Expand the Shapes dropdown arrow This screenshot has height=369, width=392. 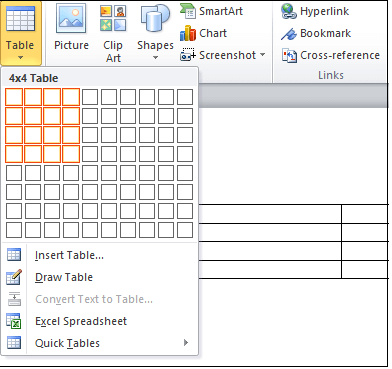click(155, 58)
